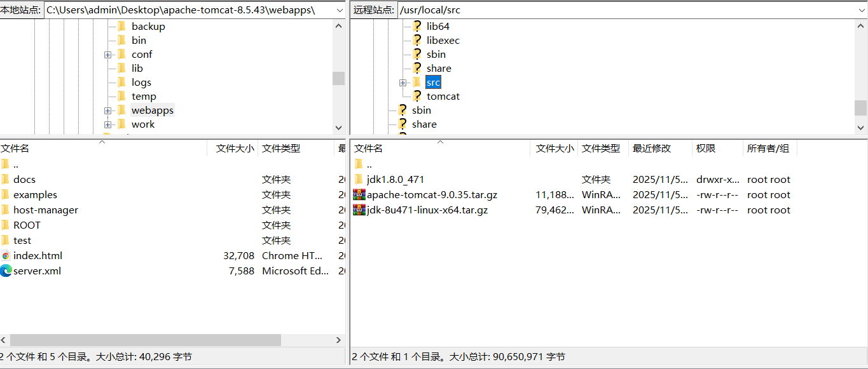This screenshot has height=369, width=868.
Task: Open the local site path dropdown
Action: click(339, 10)
